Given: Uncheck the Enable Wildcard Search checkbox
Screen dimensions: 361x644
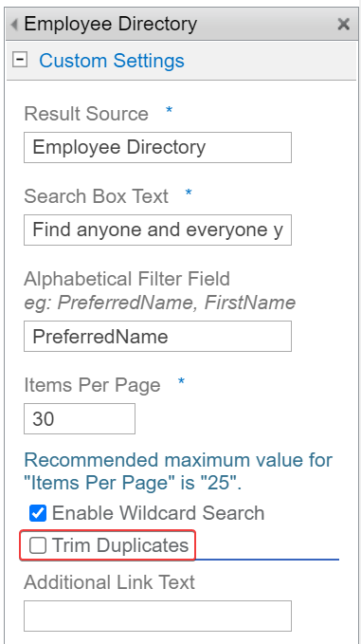Looking at the screenshot, I should (x=38, y=513).
